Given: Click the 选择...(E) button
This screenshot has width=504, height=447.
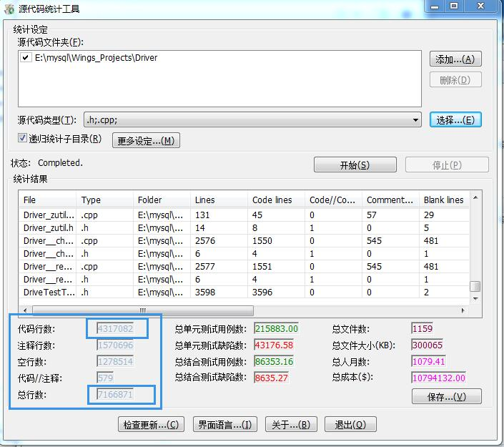Looking at the screenshot, I should (x=455, y=120).
